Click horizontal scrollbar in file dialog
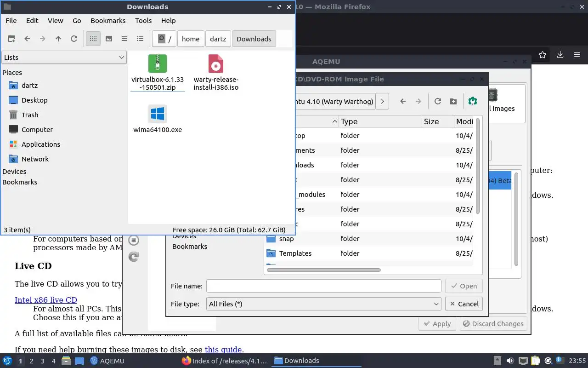 (324, 270)
